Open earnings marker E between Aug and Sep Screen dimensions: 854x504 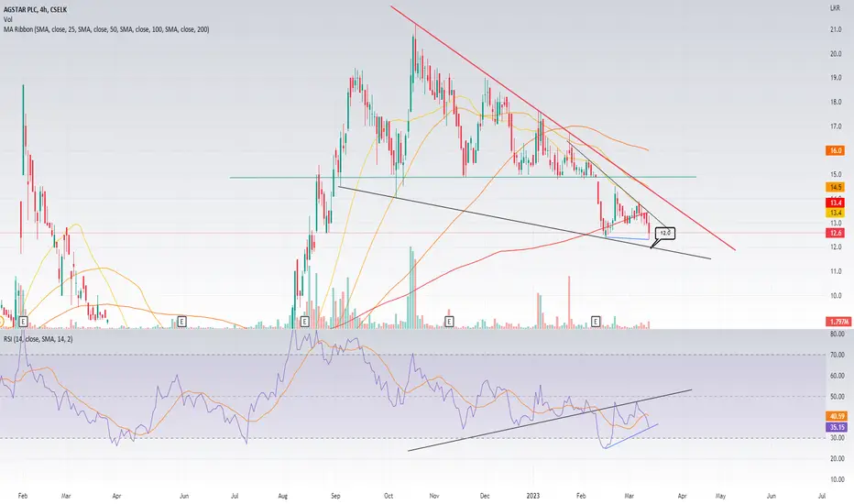(304, 322)
